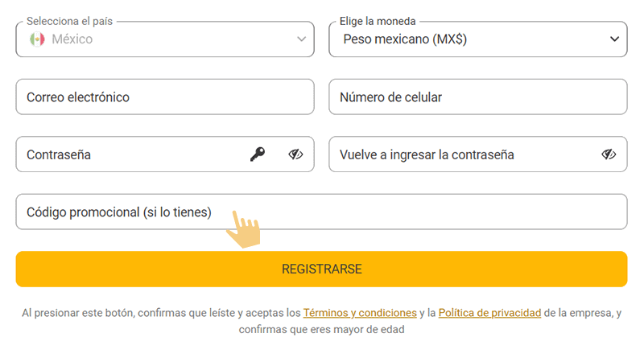Click the pointing hand cursor icon
Image resolution: width=644 pixels, height=362 pixels.
(243, 229)
